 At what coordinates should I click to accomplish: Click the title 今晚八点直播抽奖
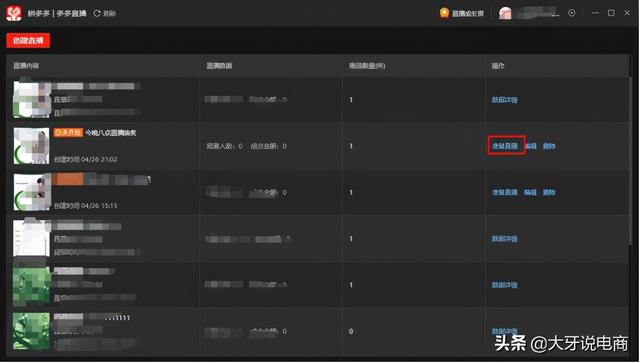point(111,133)
